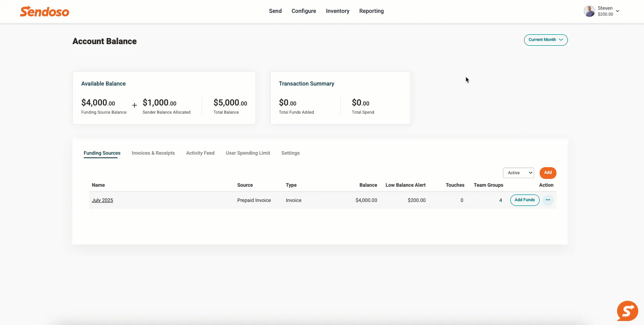Click the orange Add button

[x=548, y=173]
